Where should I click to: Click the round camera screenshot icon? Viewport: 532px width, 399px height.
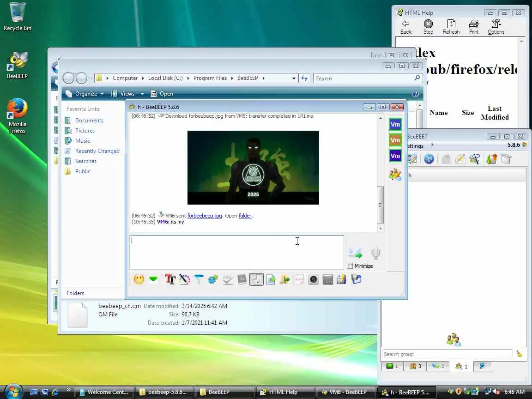314,279
